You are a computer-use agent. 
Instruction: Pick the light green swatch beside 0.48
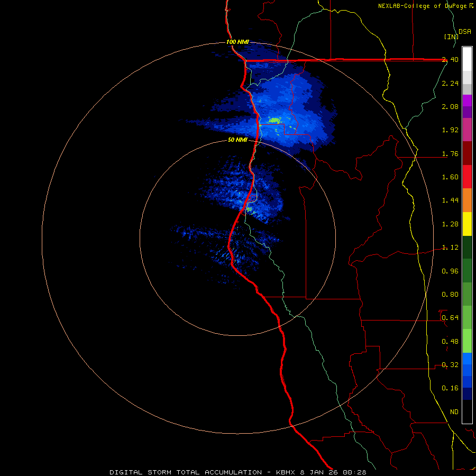tap(467, 341)
